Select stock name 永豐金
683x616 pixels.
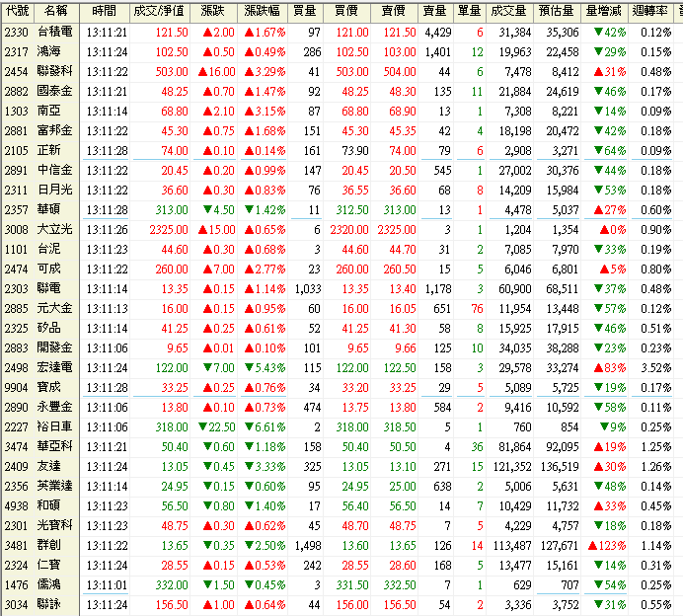click(55, 407)
